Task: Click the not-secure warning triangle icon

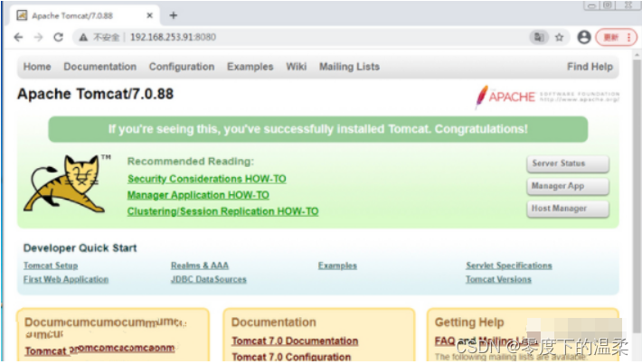Action: (83, 37)
